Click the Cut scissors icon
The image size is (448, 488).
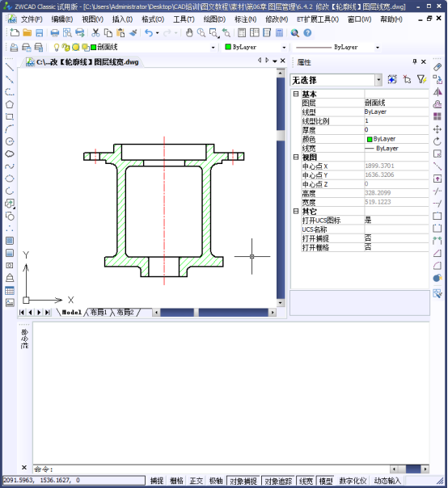click(x=95, y=32)
